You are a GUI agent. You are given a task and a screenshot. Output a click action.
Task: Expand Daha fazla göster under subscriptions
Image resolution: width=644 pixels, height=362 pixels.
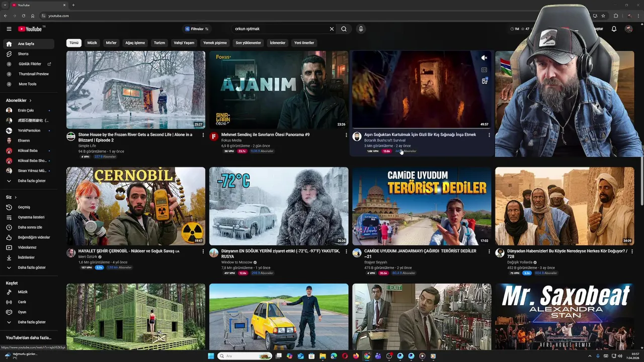point(28,180)
